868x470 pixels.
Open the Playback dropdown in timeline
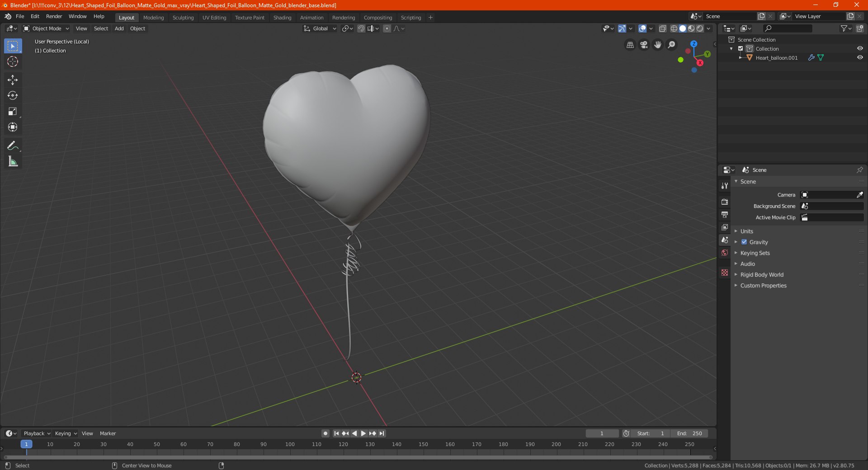37,433
